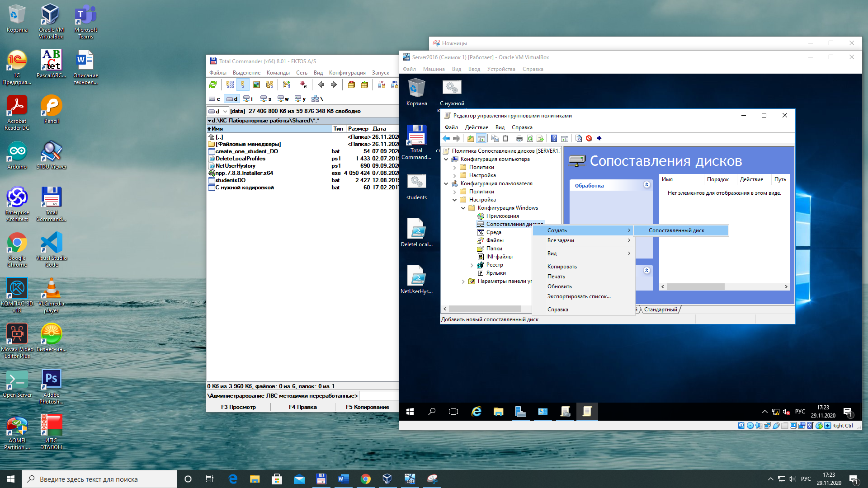This screenshot has height=488, width=868.
Task: Click the refresh icon in Total Commander toolbar
Action: [213, 84]
